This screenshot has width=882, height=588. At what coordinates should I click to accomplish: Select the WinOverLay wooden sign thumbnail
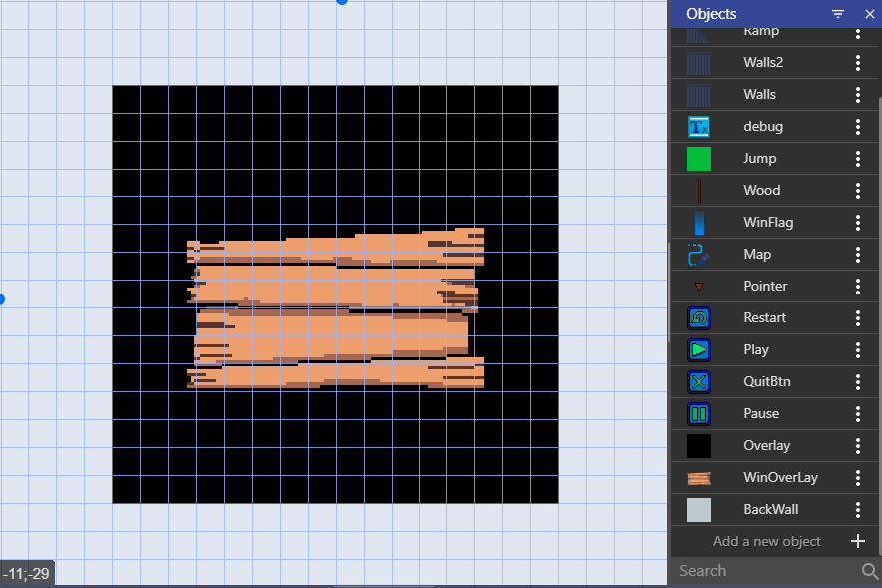(x=699, y=478)
